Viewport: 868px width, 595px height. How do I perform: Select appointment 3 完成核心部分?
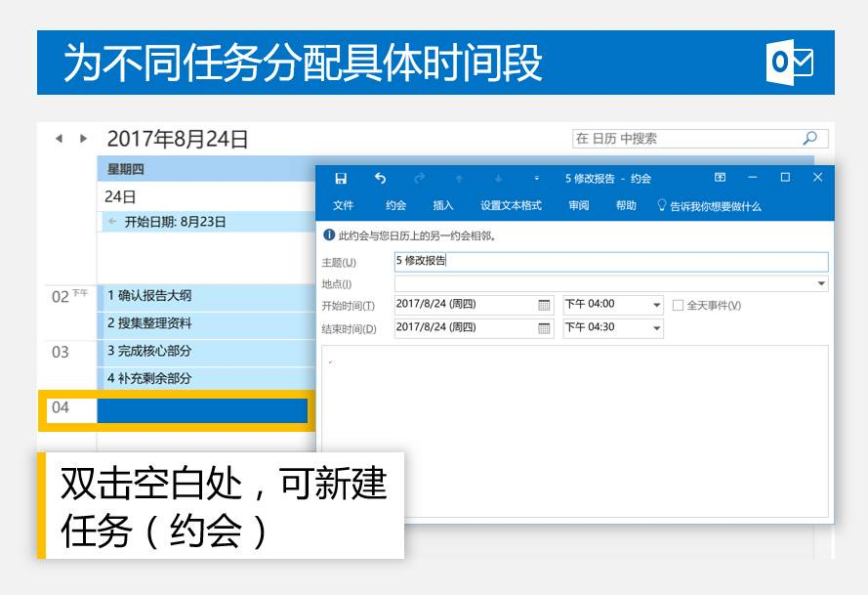pyautogui.click(x=206, y=353)
